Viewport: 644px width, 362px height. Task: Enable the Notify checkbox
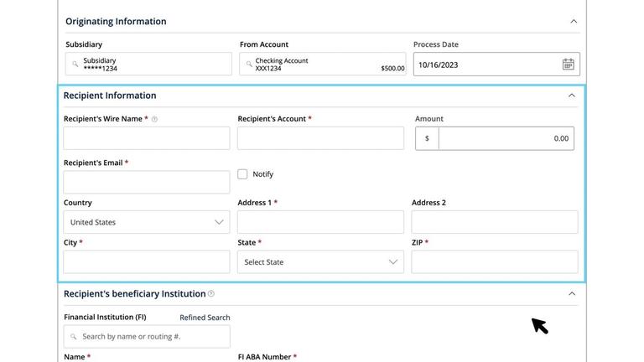(x=242, y=174)
